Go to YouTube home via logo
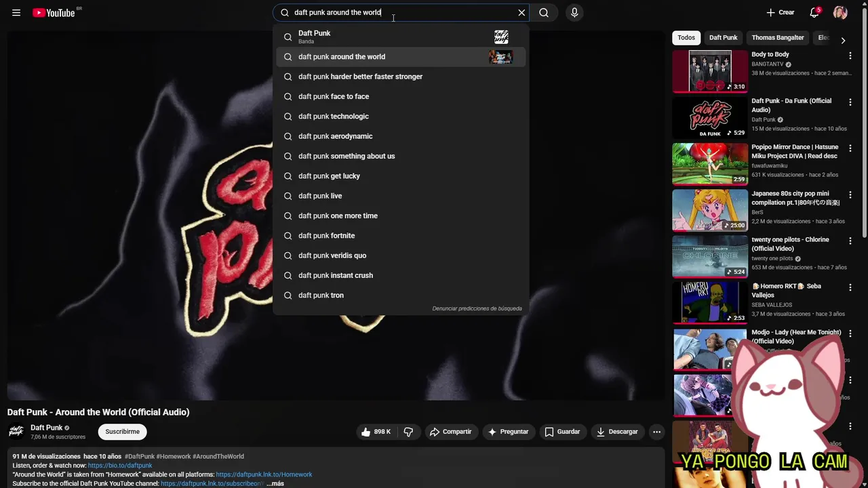 (54, 12)
